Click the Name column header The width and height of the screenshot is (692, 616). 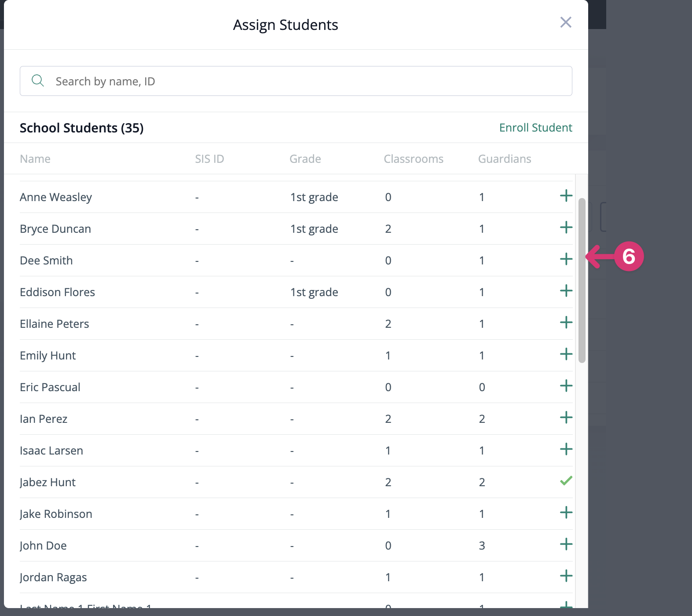(x=35, y=159)
